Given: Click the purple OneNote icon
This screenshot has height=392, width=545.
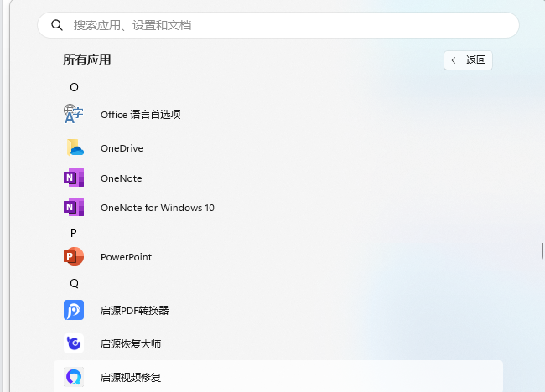Looking at the screenshot, I should [x=74, y=178].
